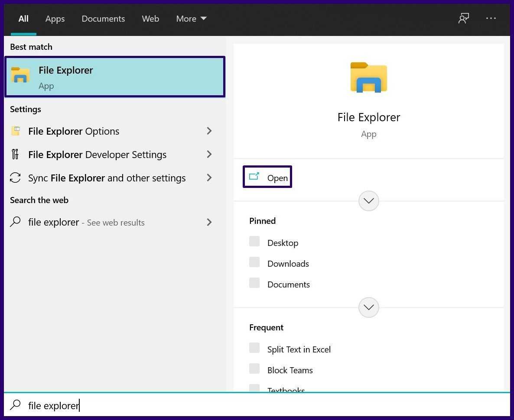Image resolution: width=514 pixels, height=420 pixels.
Task: Open the three-dot options menu
Action: pos(491,19)
